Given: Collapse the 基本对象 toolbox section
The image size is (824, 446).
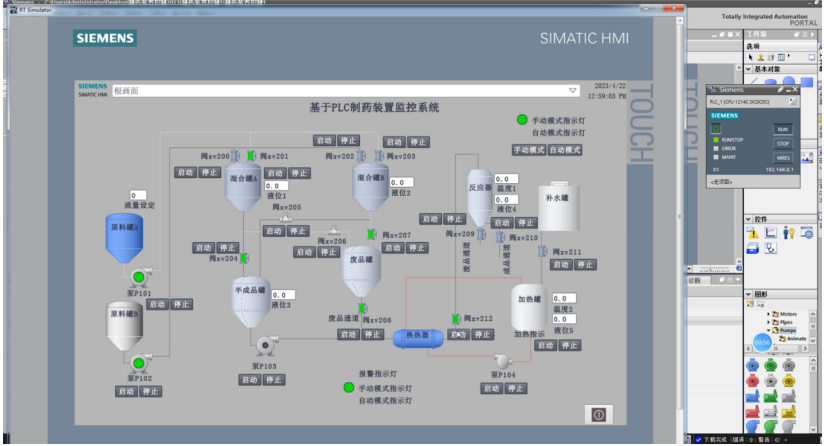Looking at the screenshot, I should tap(748, 69).
